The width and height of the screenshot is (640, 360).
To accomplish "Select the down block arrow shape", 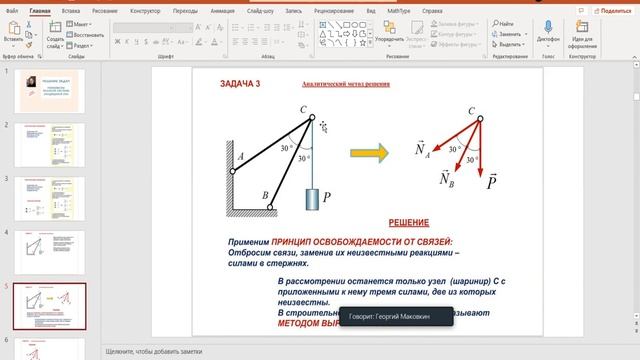I will pyautogui.click(x=354, y=34).
